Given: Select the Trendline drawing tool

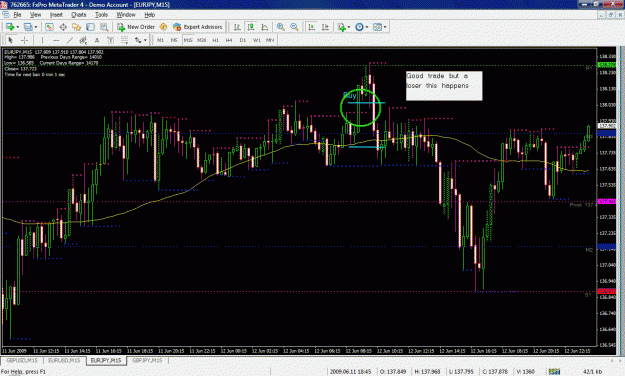Looking at the screenshot, I should tap(69, 40).
